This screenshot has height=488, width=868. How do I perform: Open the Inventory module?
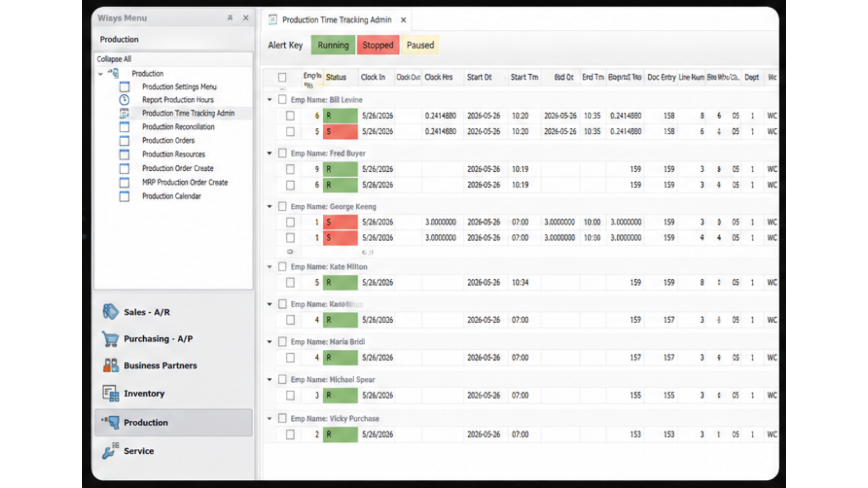[x=144, y=394]
